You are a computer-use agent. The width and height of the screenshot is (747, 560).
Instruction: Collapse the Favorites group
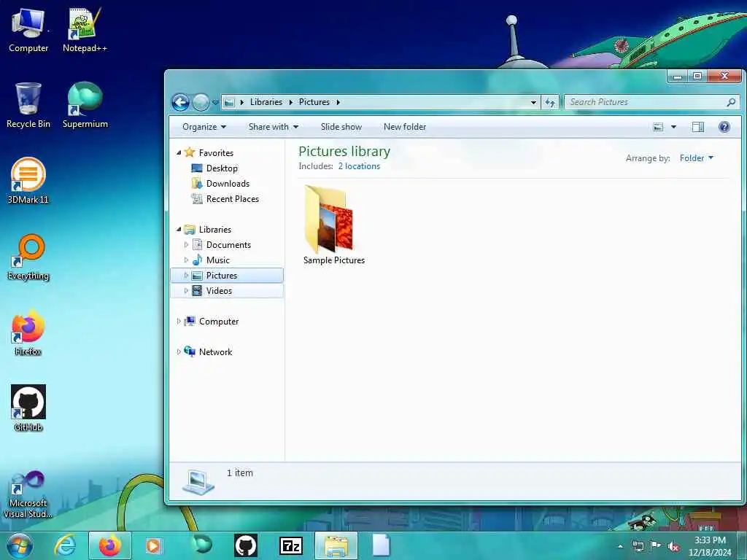(179, 153)
